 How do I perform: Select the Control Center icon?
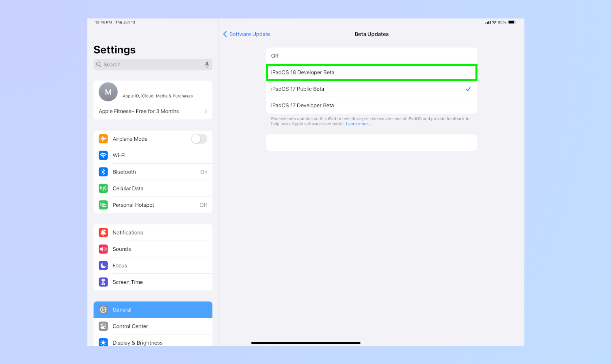[103, 326]
